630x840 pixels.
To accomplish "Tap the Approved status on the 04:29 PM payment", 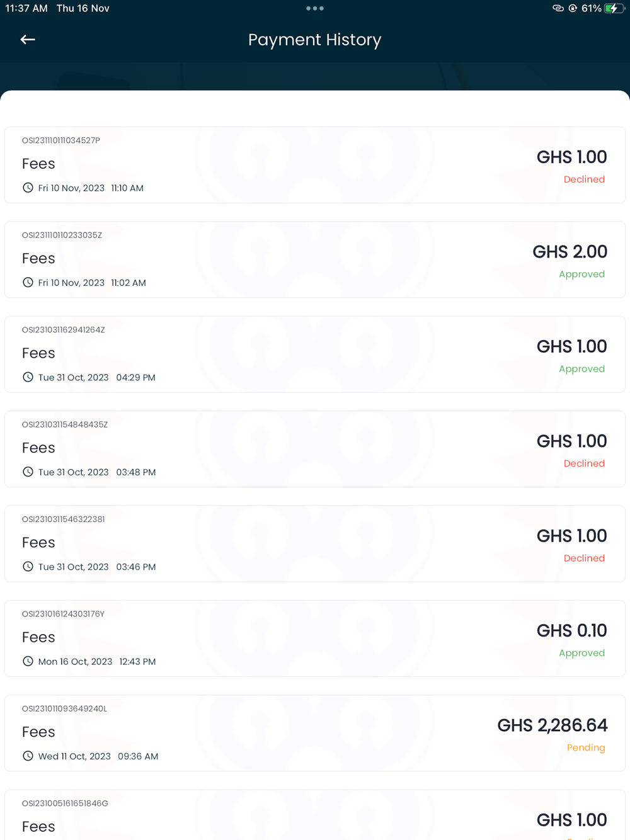I will coord(581,369).
